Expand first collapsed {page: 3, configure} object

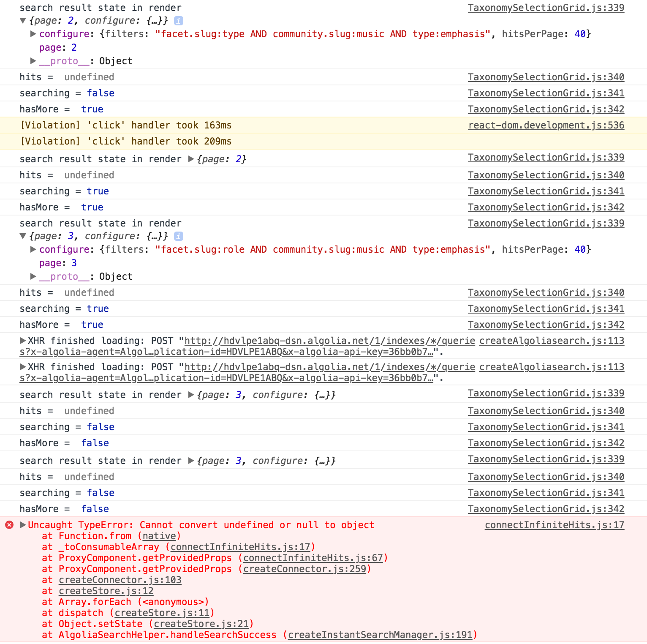point(191,395)
